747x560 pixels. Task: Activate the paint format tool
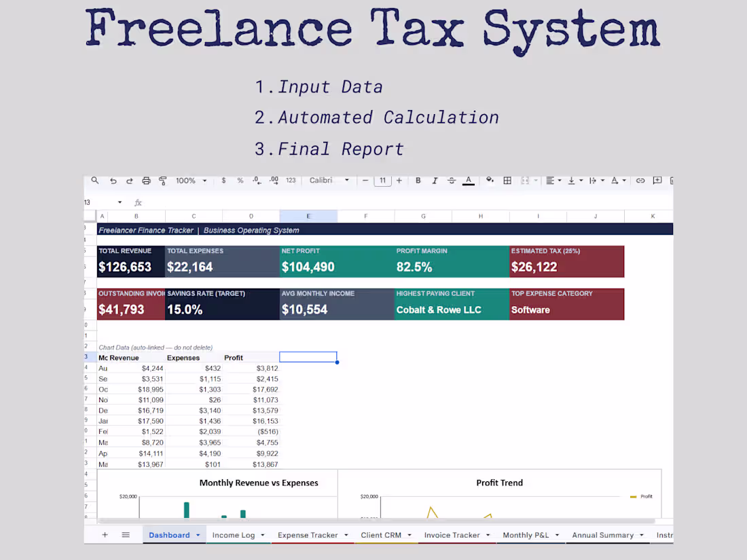pyautogui.click(x=163, y=181)
